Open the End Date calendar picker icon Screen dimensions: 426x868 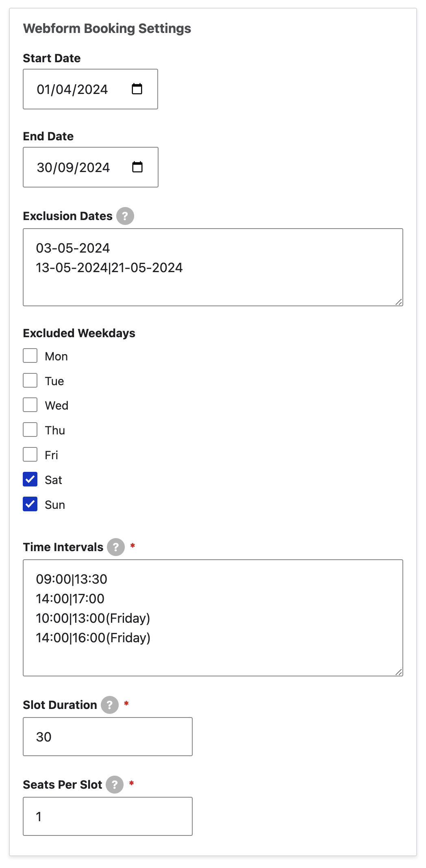pyautogui.click(x=137, y=167)
